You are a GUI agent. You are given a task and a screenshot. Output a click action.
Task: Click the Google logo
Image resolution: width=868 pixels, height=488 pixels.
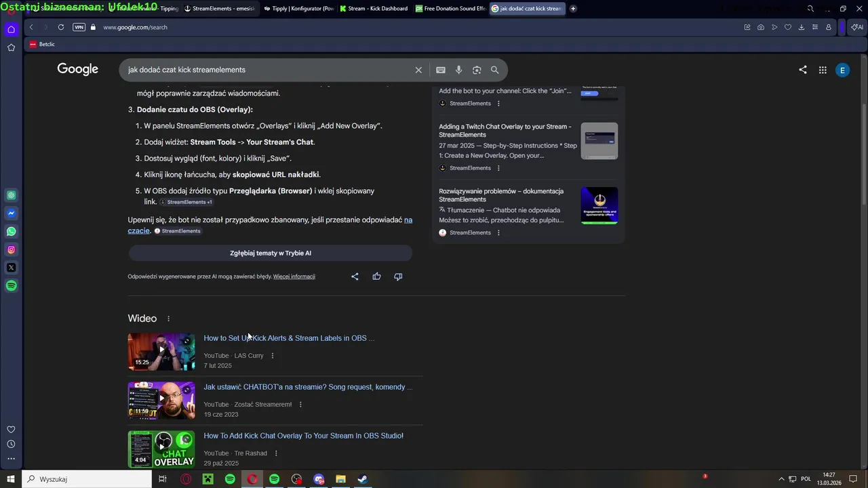pos(77,69)
